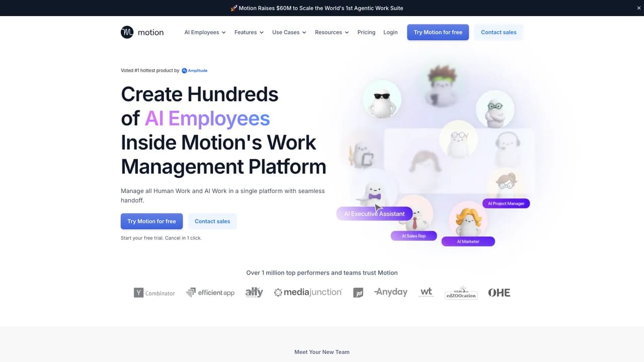Click the AI Executive Assistant label
Viewport: 644px width, 362px height.
[x=374, y=214]
